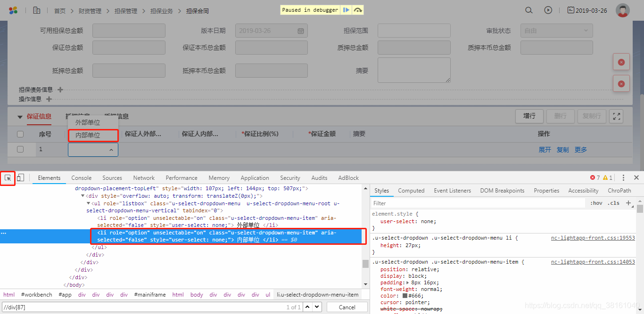
Task: Click the lower red circle button at right edge
Action: 621,83
